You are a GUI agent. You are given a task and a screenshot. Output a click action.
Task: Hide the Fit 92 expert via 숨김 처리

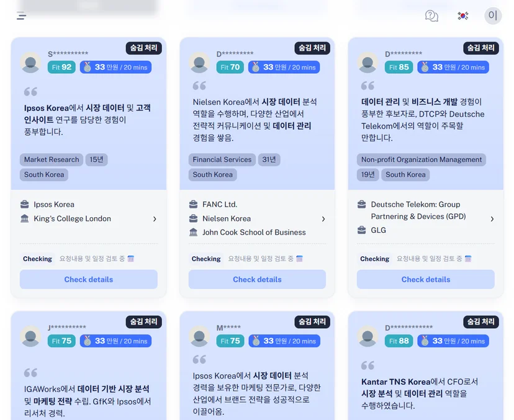(143, 48)
